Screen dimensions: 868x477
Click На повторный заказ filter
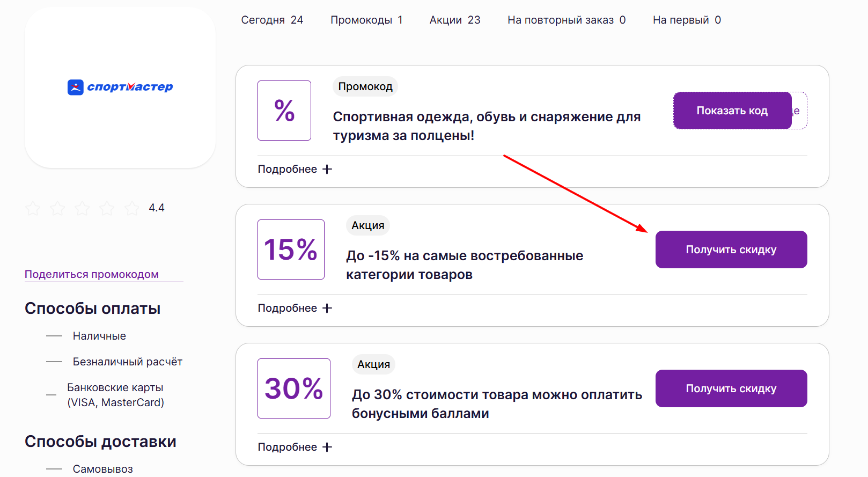point(565,20)
